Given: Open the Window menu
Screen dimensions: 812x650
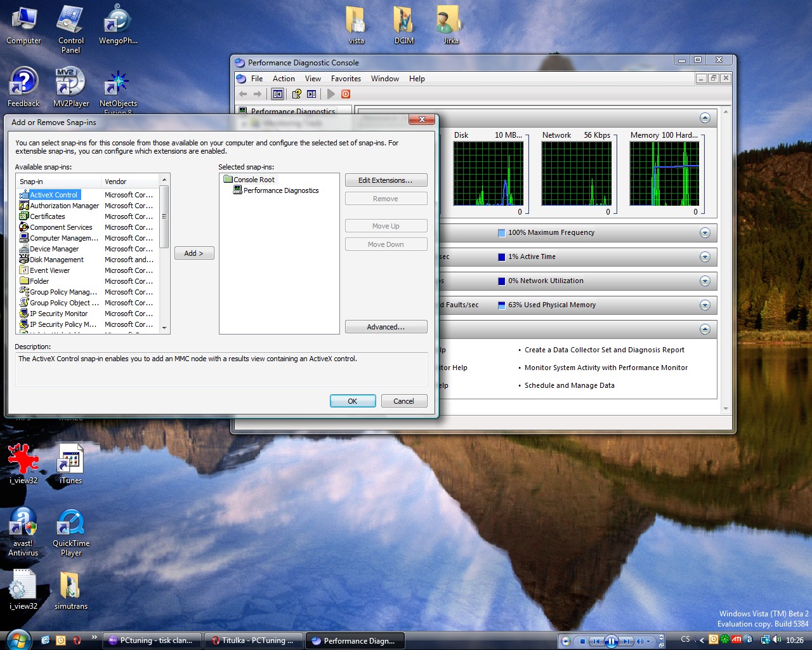Looking at the screenshot, I should coord(385,79).
